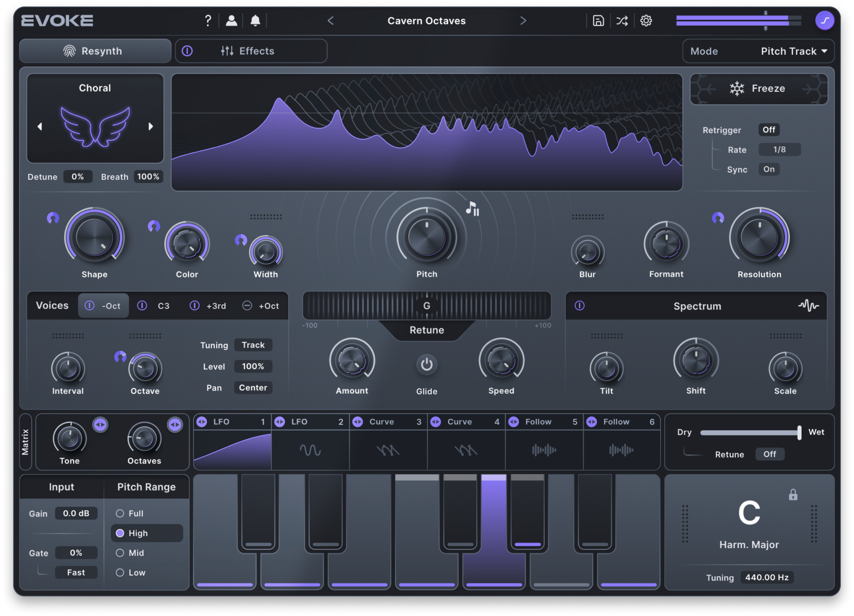The image size is (854, 616).
Task: Switch Choral to previous character with left arrow
Action: pyautogui.click(x=40, y=126)
